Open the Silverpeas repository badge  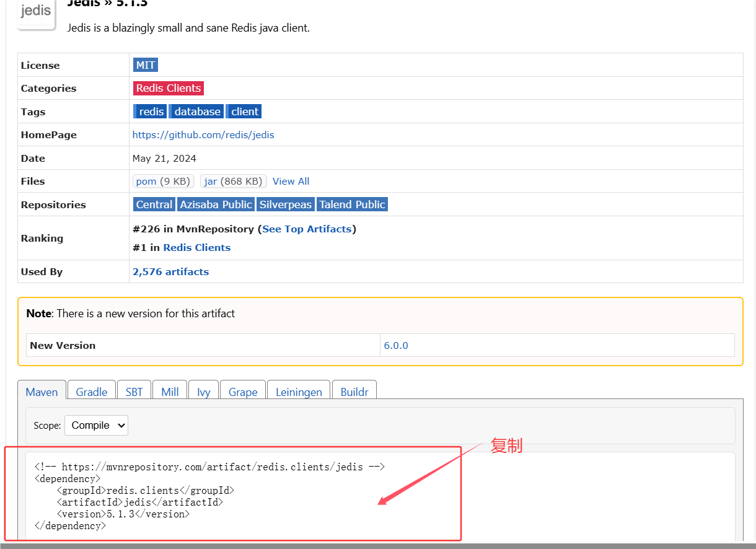pyautogui.click(x=286, y=204)
